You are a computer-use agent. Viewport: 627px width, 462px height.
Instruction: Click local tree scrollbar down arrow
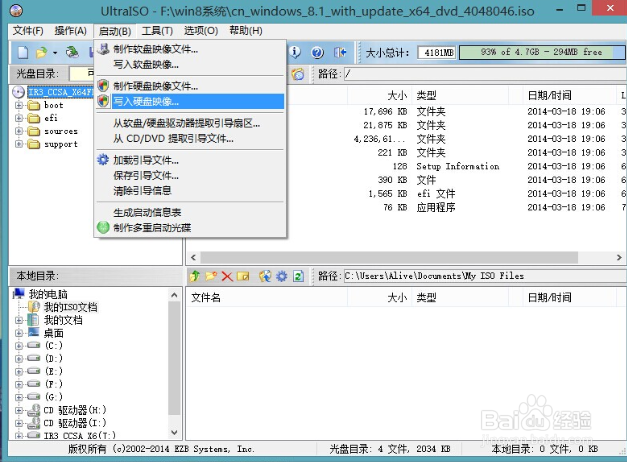point(174,432)
